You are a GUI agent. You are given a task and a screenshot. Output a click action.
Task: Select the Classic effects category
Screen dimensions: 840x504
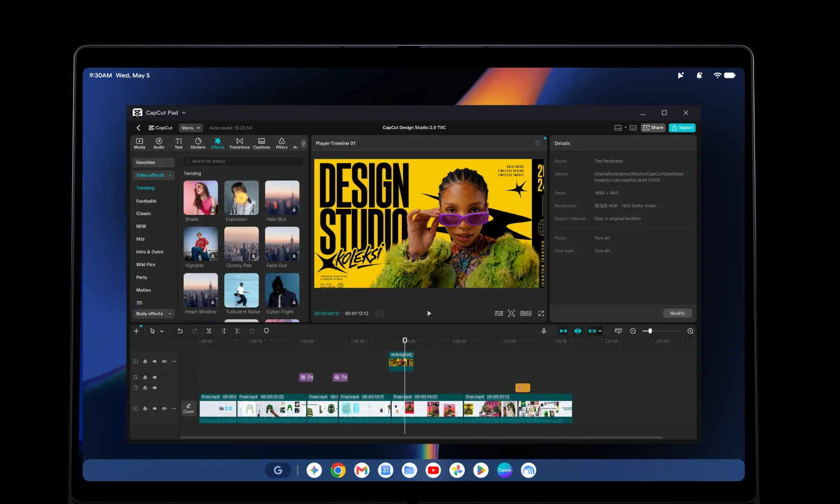(x=144, y=213)
